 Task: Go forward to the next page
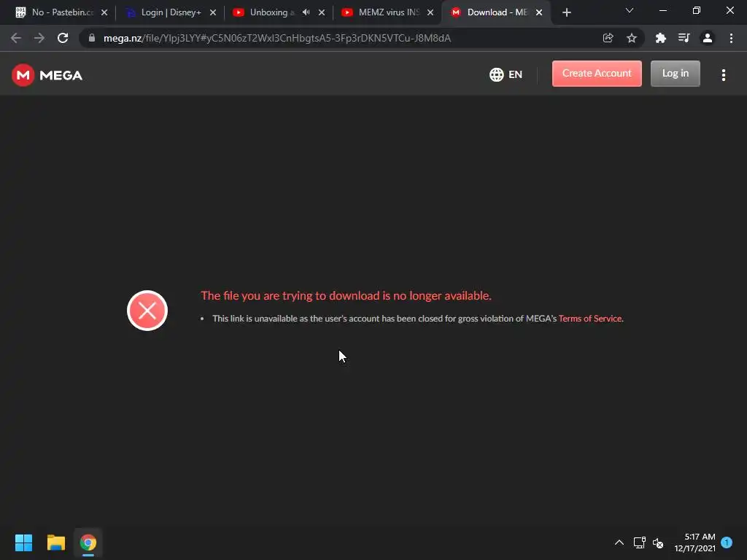pyautogui.click(x=39, y=38)
